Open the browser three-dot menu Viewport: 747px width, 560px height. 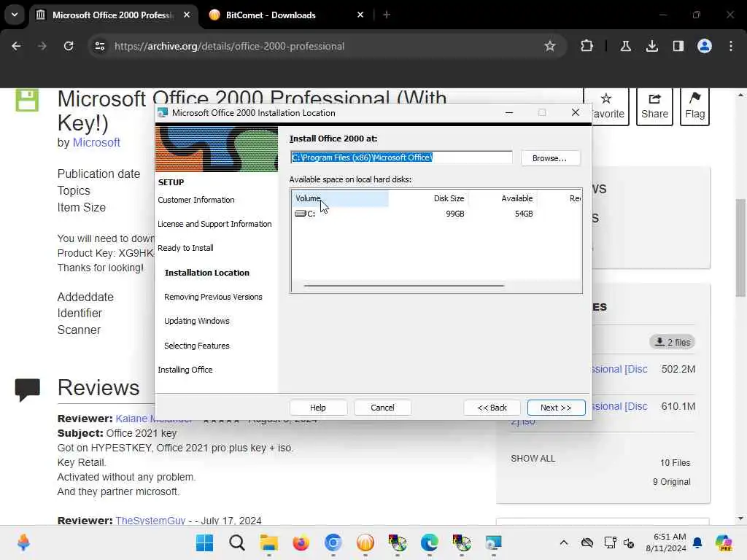731,46
